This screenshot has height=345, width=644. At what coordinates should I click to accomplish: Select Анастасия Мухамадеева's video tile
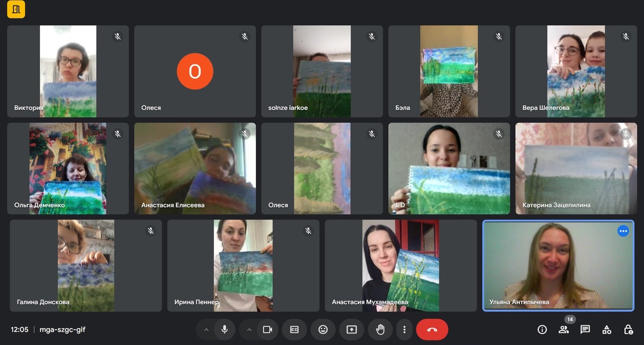(x=401, y=265)
